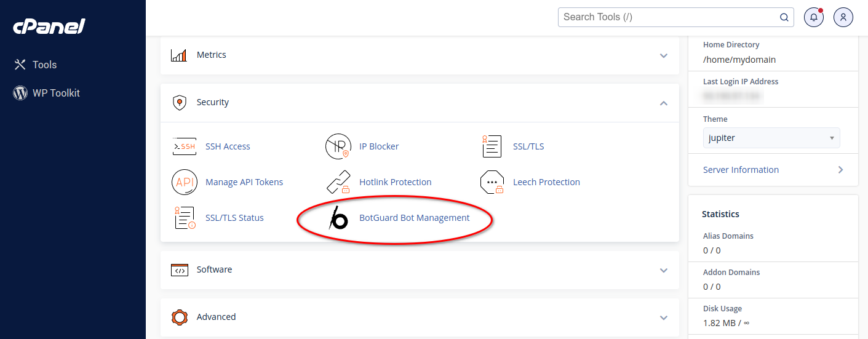
Task: Click the SSL/TLS certificate icon
Action: click(492, 146)
